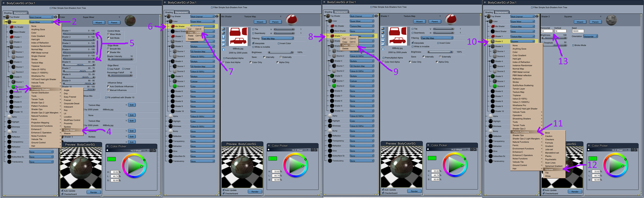Screen dimensions: 644x198
Task: Click shader preview sphere in Super Mixer header
Action: 130,21
